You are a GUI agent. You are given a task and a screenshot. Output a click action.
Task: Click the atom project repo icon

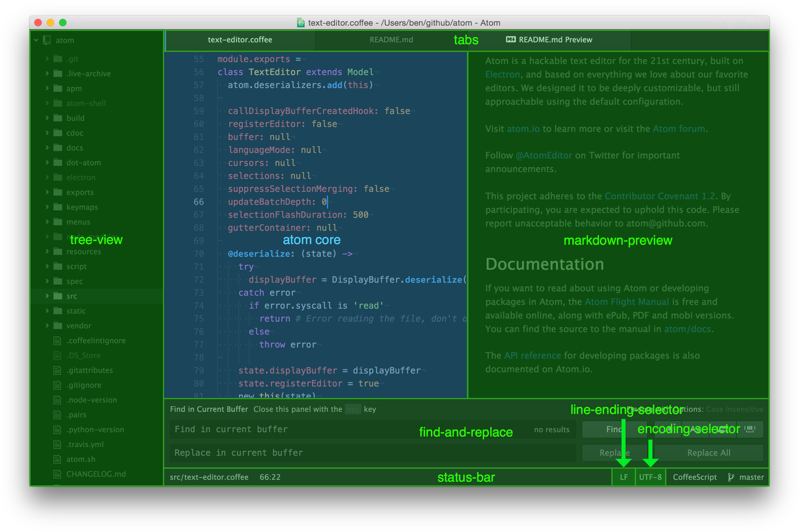[47, 40]
